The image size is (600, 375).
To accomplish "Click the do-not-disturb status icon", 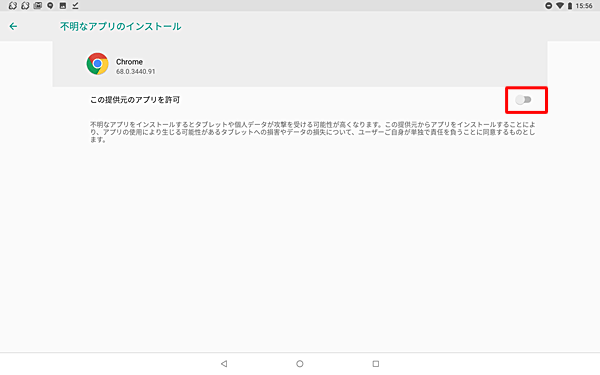I will pos(548,6).
